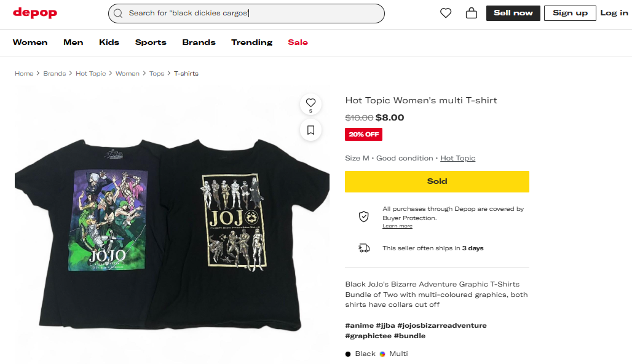632x364 pixels.
Task: Click the Black color swatch
Action: [348, 354]
